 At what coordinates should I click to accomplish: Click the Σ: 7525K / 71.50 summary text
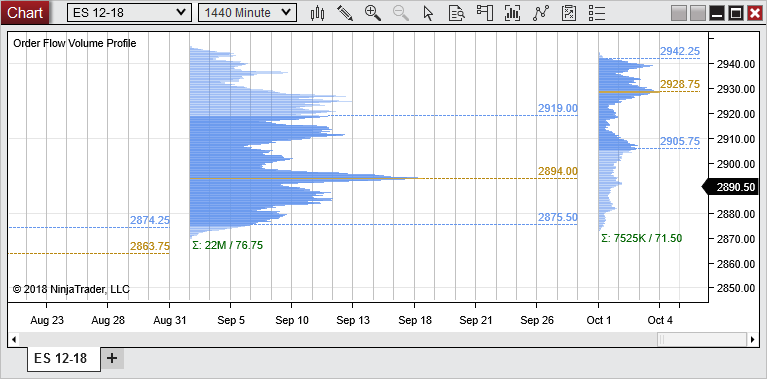[x=641, y=238]
